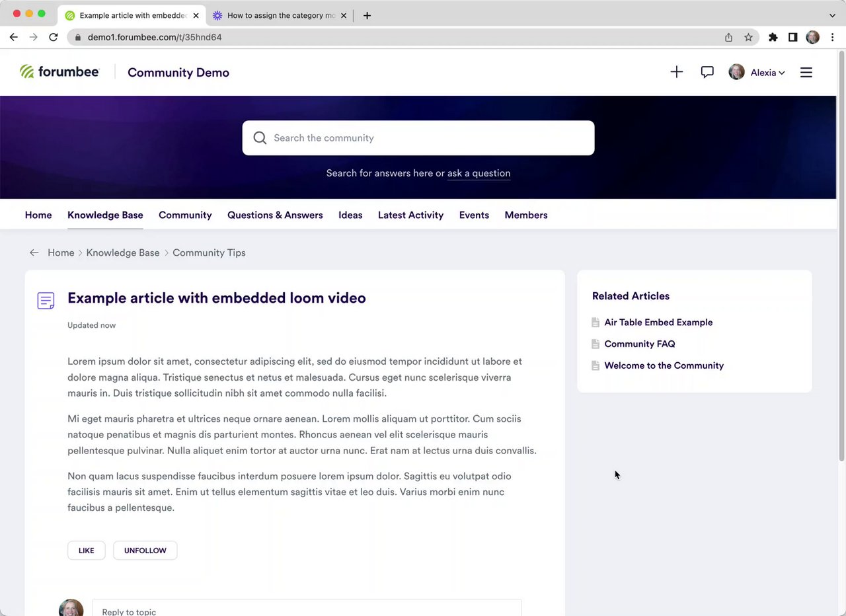
Task: Click Home in the breadcrumb trail
Action: coord(61,252)
